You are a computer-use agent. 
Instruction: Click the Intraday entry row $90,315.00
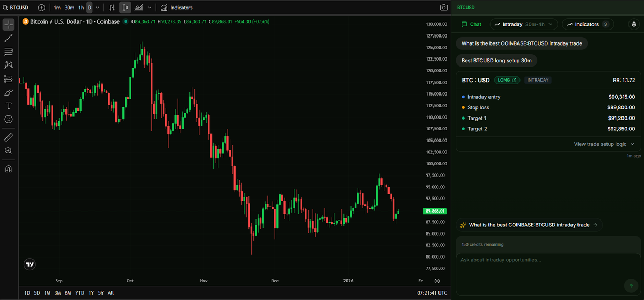(547, 97)
